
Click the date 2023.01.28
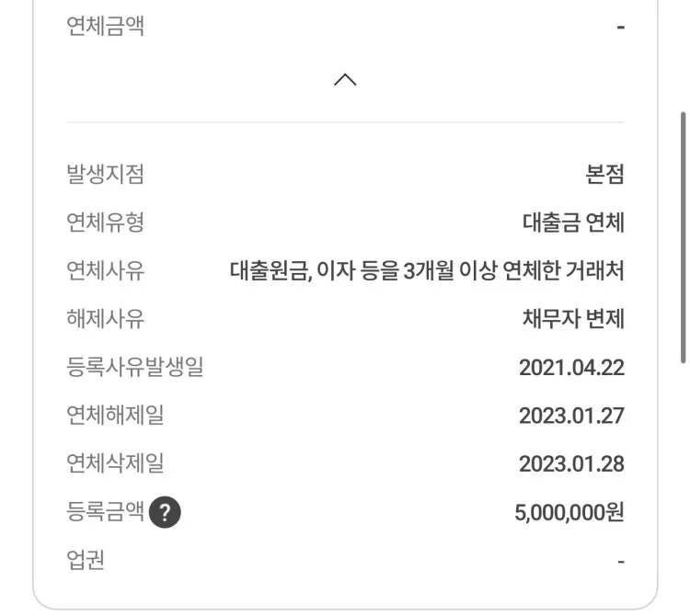point(571,463)
